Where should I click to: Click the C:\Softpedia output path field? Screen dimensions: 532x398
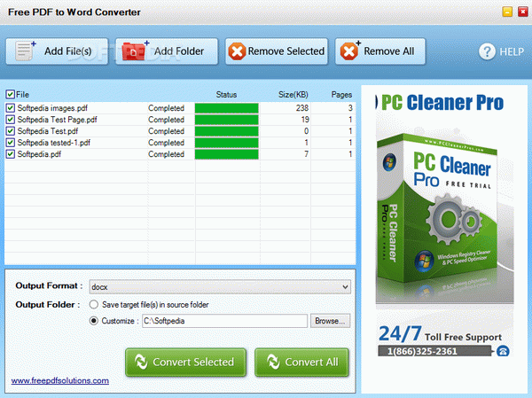pos(224,321)
